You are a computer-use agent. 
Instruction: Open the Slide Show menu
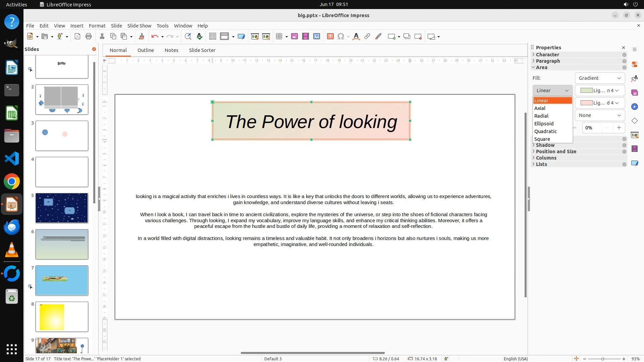[x=139, y=26]
